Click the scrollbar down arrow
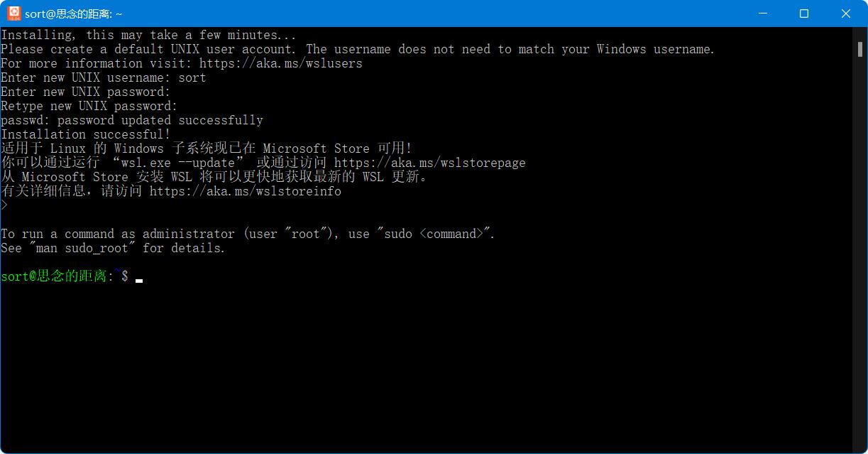This screenshot has width=868, height=454. [860, 446]
